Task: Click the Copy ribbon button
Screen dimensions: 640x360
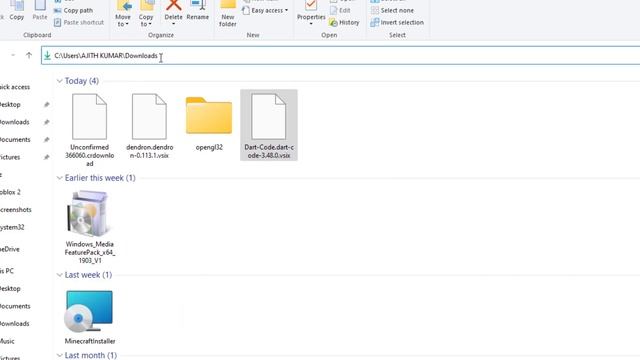Action: point(17,11)
